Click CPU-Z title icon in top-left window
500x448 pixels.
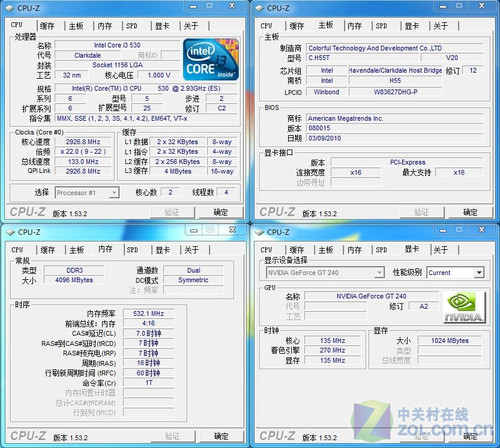tap(10, 8)
